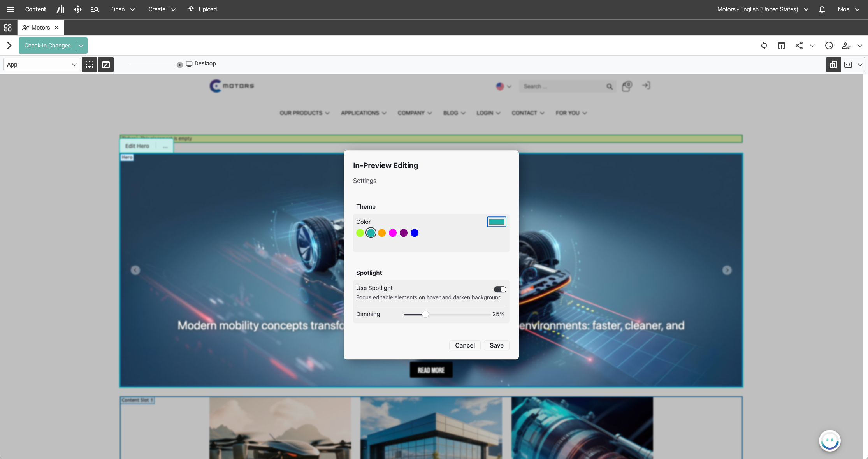Image resolution: width=868 pixels, height=459 pixels.
Task: Open the Check-In Changes dropdown arrow
Action: 81,46
